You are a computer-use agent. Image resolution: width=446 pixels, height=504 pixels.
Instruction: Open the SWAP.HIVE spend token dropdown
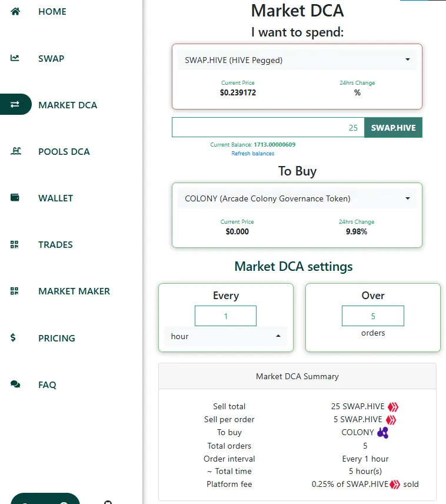tap(297, 60)
